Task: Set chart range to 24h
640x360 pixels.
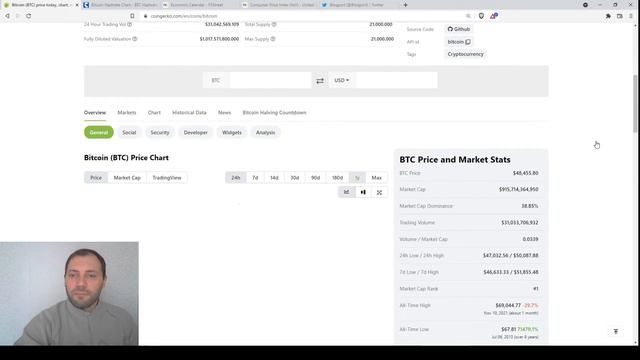Action: (236, 178)
